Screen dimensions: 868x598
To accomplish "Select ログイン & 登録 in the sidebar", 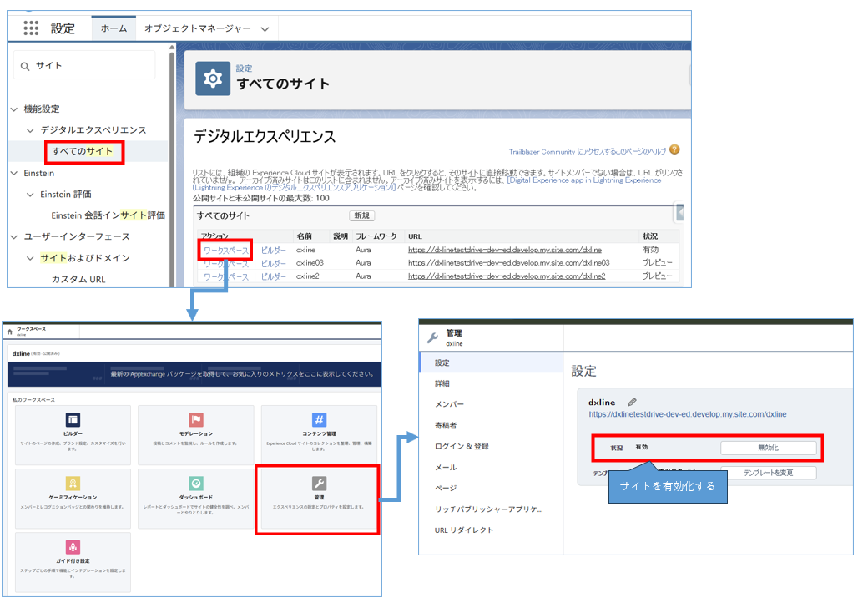I will 462,446.
